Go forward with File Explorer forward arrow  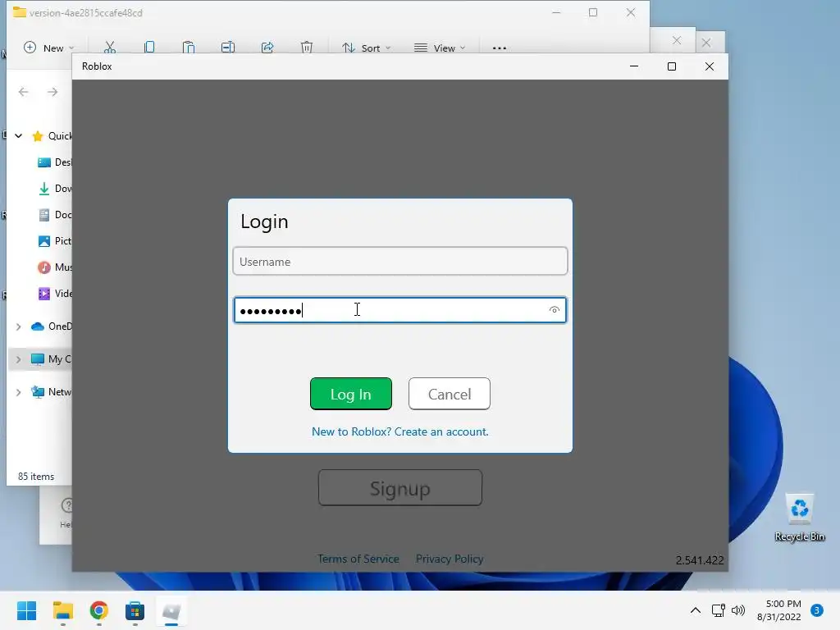52,92
